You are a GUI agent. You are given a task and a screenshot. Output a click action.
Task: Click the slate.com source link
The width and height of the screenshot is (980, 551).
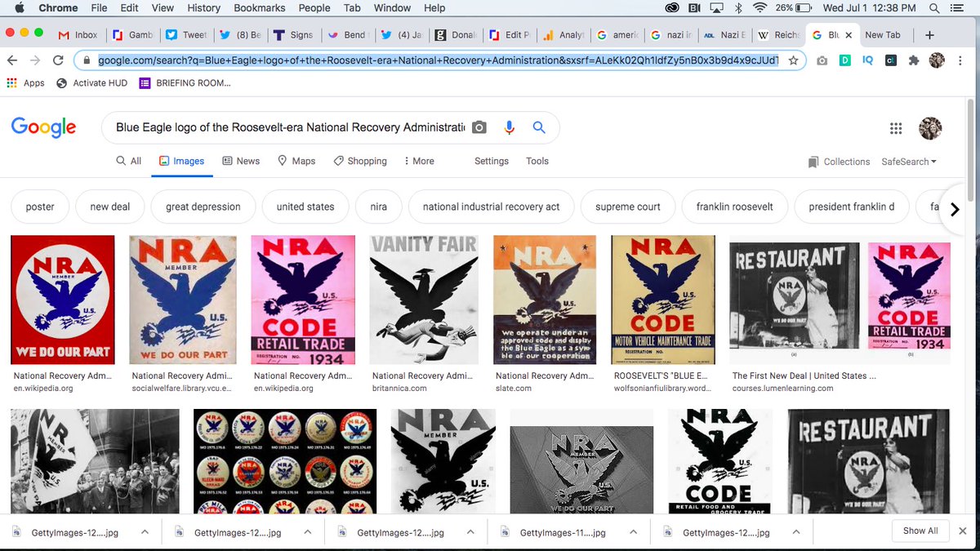(x=514, y=389)
